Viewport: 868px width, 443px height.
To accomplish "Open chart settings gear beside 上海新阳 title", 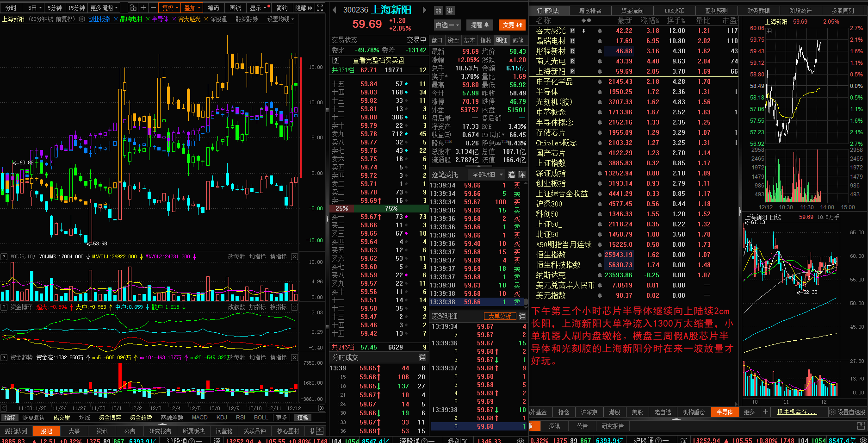I will tap(82, 19).
